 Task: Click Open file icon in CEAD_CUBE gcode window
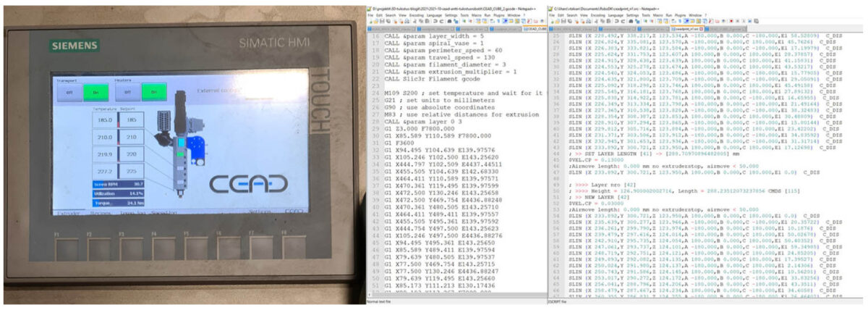tap(376, 21)
